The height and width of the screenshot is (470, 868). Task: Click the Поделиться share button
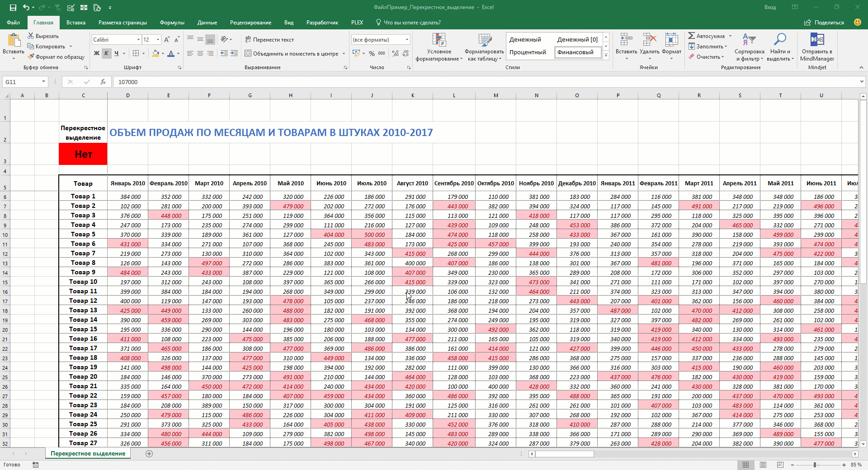[824, 23]
